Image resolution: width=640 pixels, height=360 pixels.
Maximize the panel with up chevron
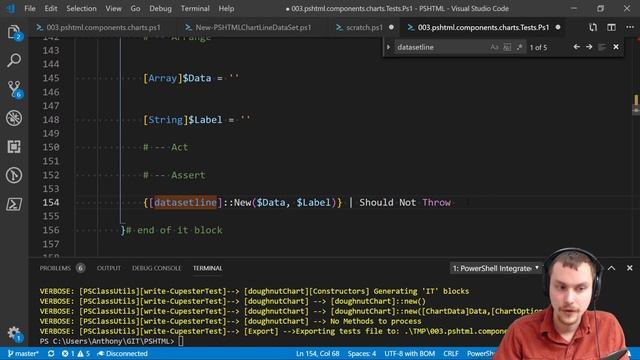coord(611,268)
